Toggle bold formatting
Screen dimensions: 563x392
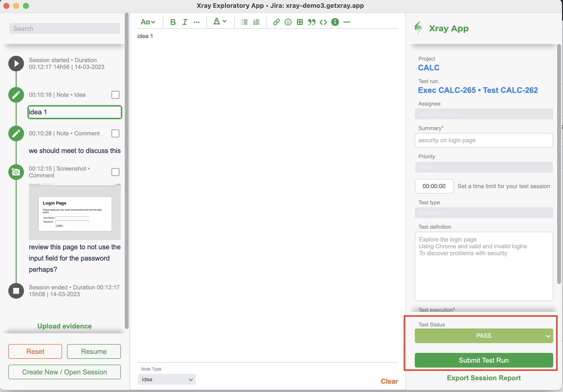(x=173, y=22)
